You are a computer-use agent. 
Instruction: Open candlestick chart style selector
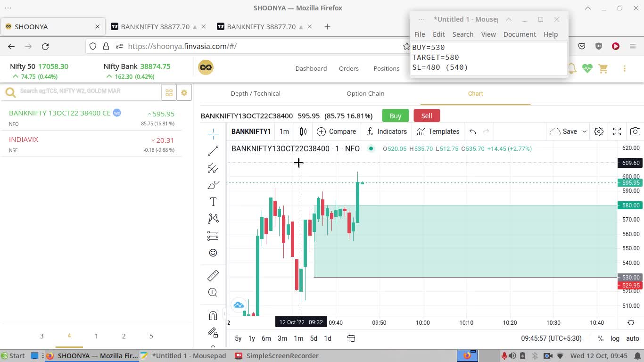pos(303,132)
